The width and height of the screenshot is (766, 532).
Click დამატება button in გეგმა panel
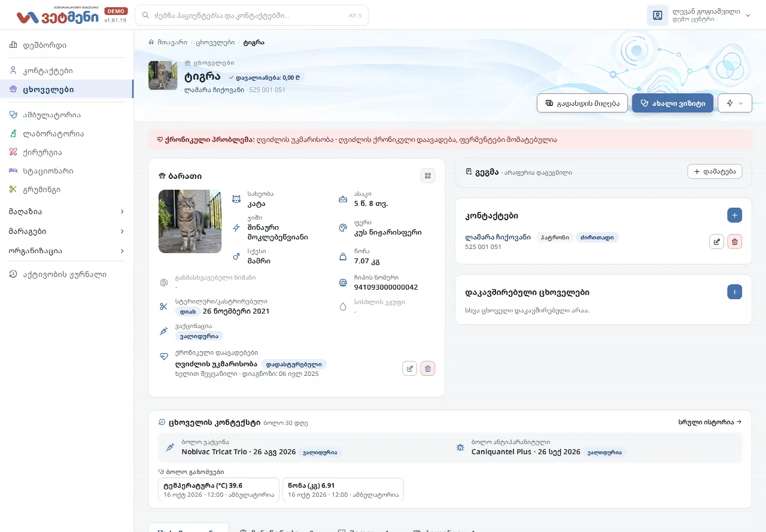pos(715,172)
